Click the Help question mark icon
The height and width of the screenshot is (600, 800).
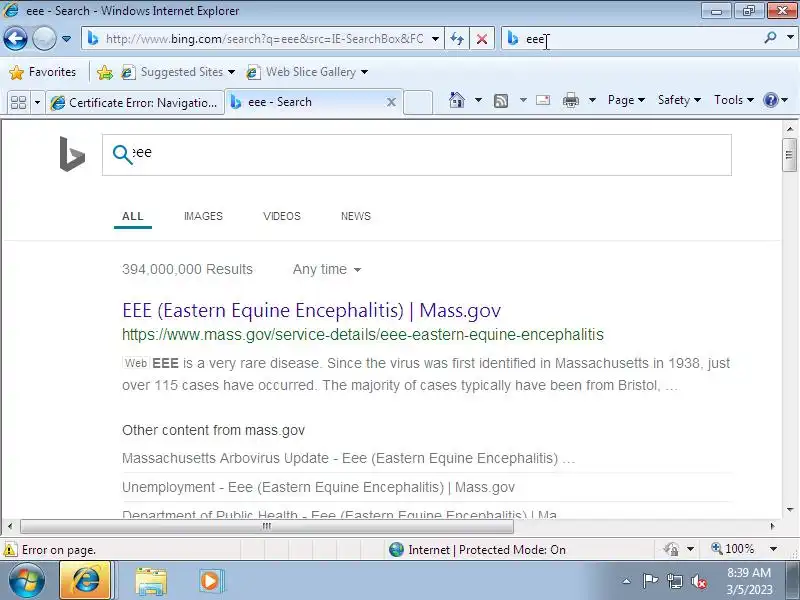[770, 100]
